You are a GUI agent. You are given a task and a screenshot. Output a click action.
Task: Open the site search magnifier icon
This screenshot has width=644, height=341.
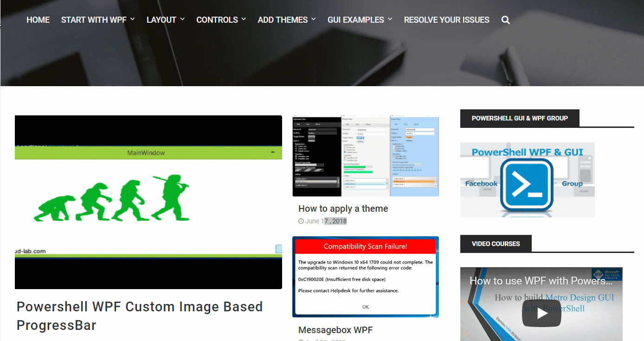pos(505,19)
